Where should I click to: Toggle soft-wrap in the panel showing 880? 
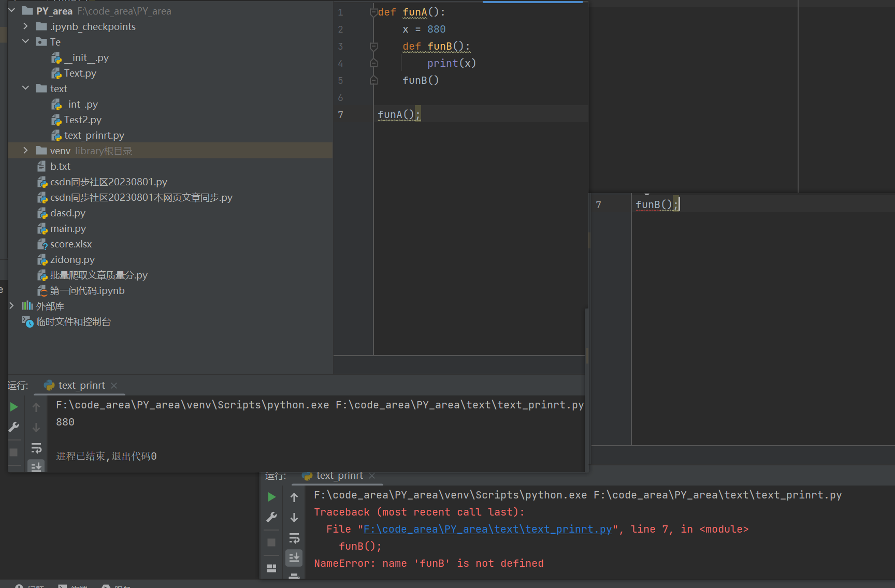(36, 448)
